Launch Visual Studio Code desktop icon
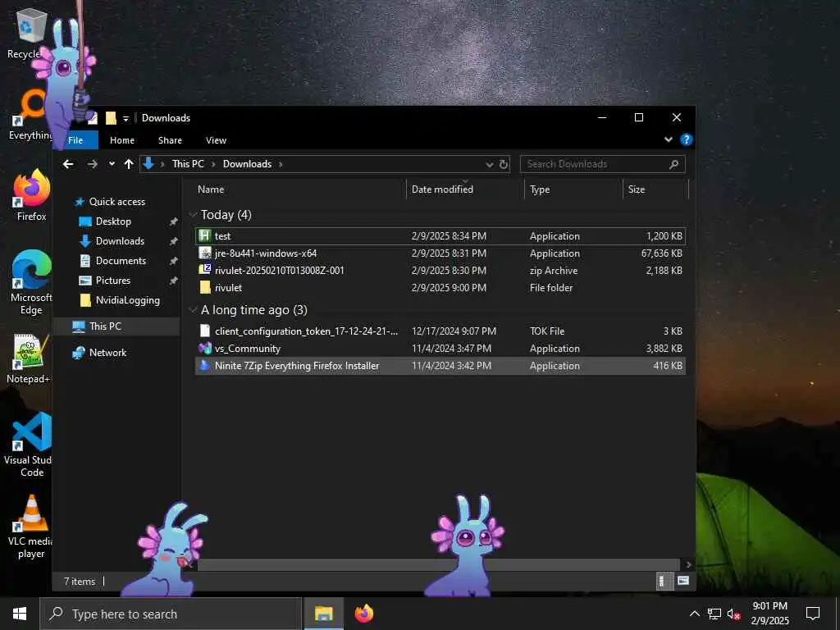This screenshot has height=630, width=840. pyautogui.click(x=30, y=445)
